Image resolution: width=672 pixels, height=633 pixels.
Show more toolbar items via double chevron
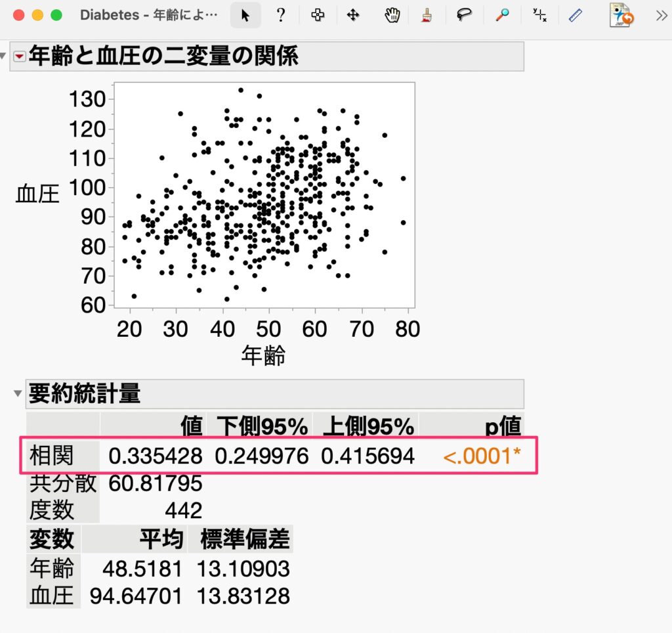[x=661, y=16]
